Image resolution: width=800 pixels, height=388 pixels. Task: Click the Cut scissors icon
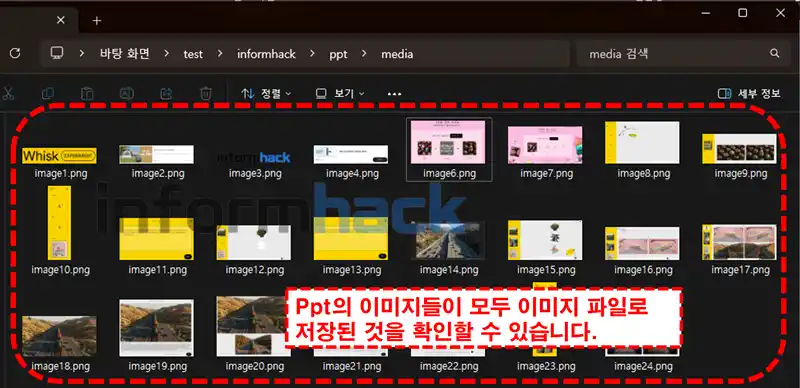8,93
